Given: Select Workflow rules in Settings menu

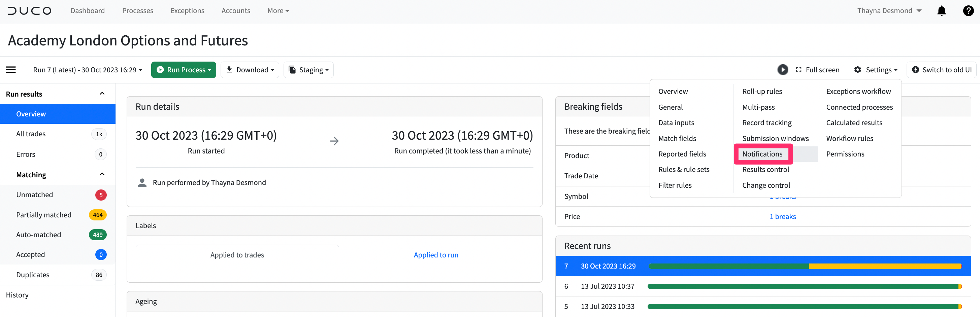Looking at the screenshot, I should coord(850,138).
